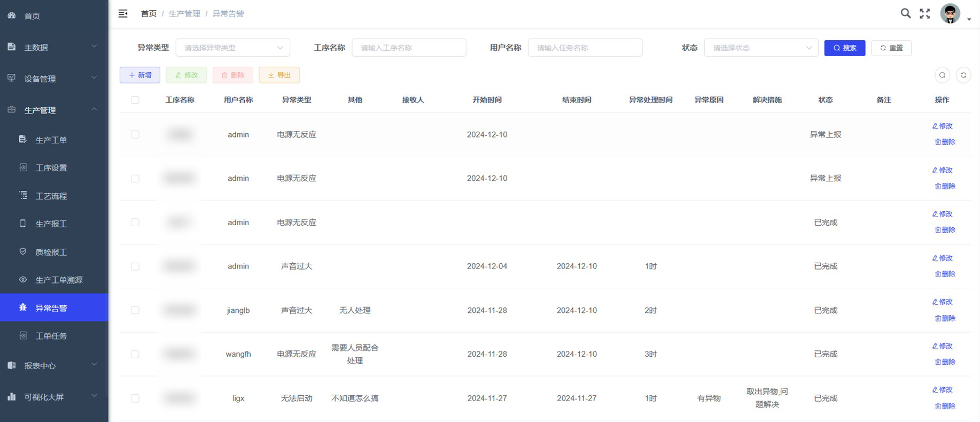This screenshot has height=422, width=980.
Task: Go to 工单任务 in sidebar
Action: point(51,336)
